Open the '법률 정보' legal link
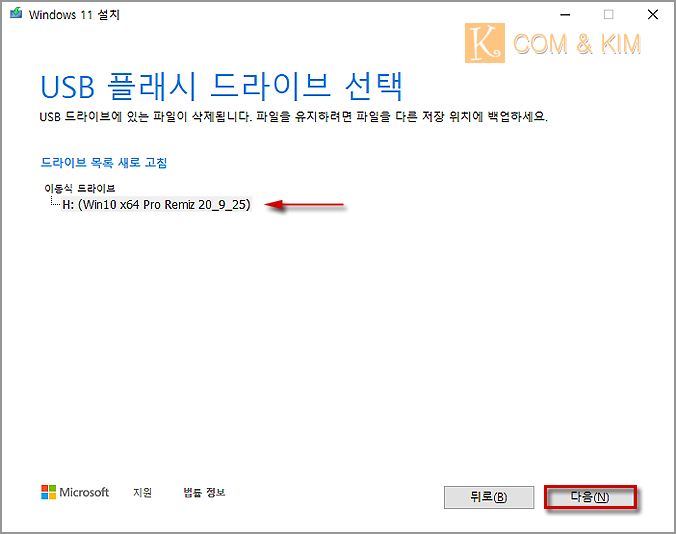This screenshot has height=534, width=676. click(x=204, y=492)
